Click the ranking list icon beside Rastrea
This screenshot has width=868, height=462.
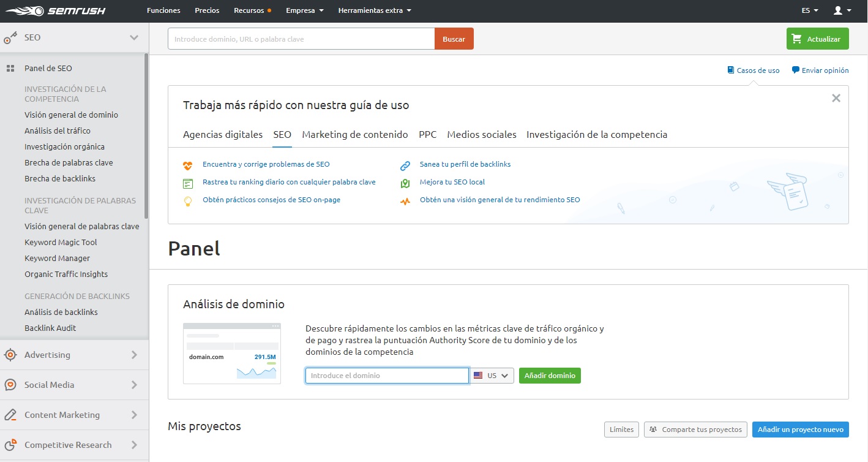coord(188,183)
